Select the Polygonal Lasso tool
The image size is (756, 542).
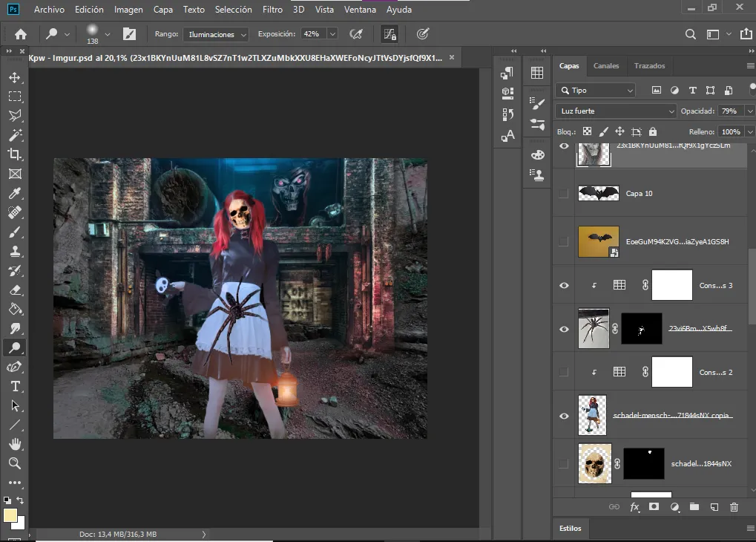pos(14,116)
